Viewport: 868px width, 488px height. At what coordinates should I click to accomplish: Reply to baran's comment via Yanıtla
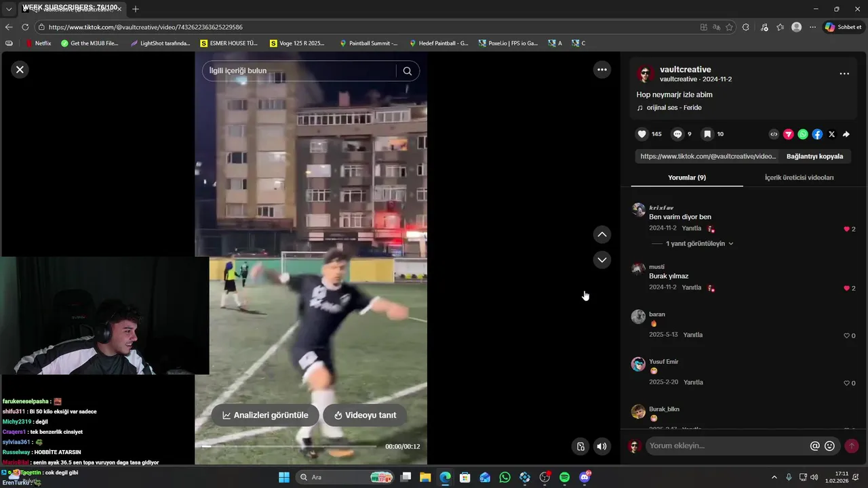coord(693,335)
